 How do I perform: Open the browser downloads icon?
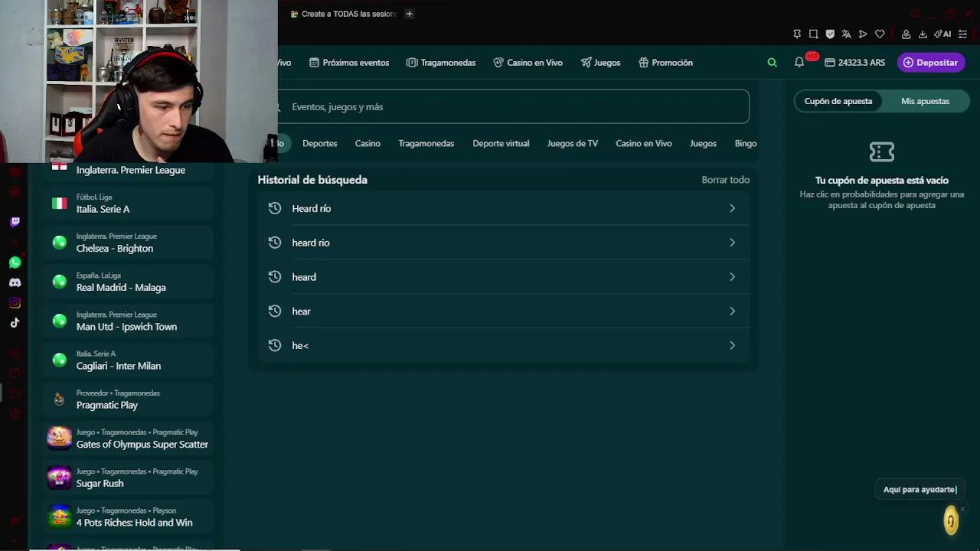coord(923,34)
